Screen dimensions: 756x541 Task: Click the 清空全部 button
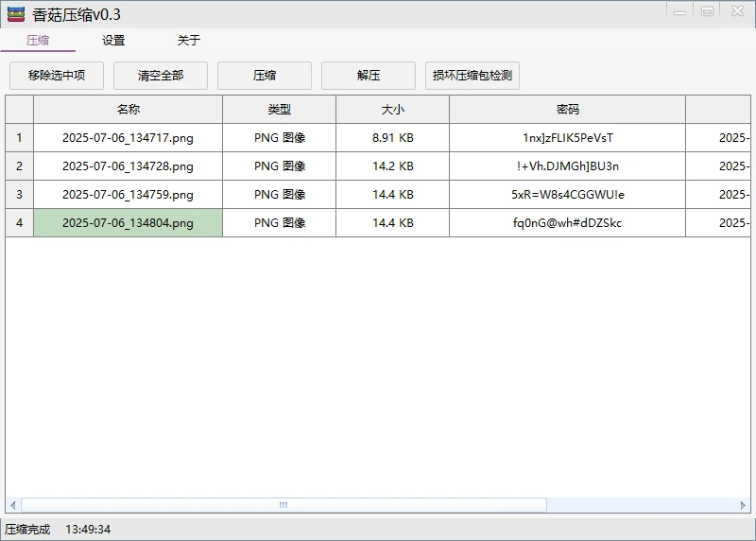point(161,76)
